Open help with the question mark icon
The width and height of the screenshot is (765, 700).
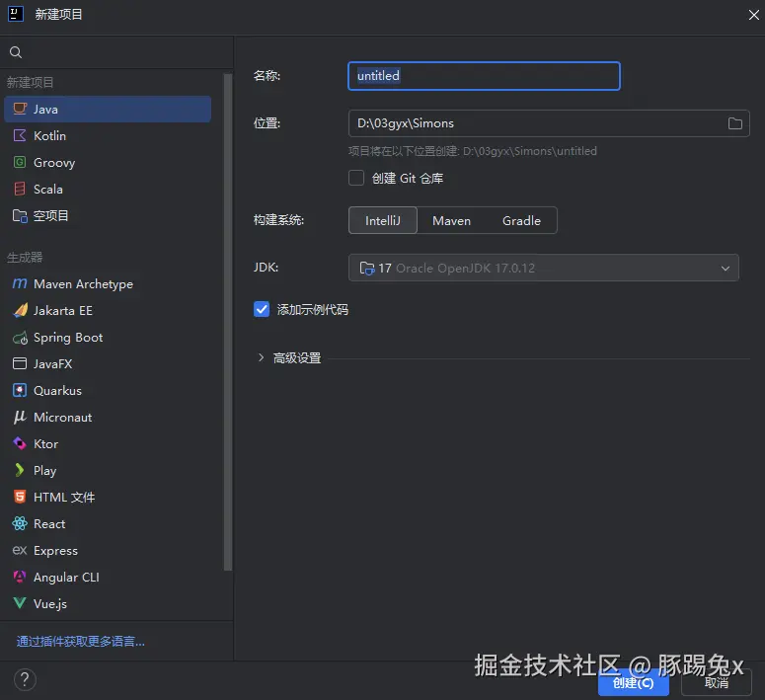tap(25, 679)
